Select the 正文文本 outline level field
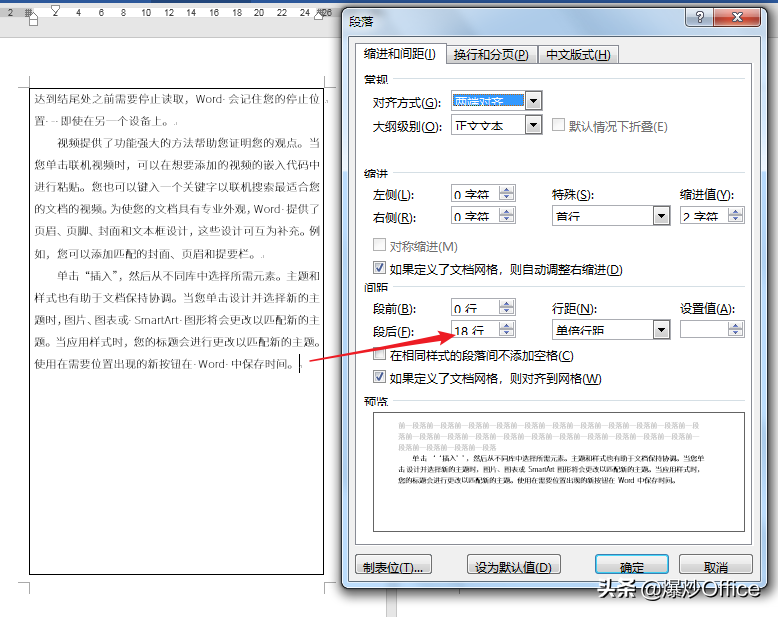 [488, 125]
